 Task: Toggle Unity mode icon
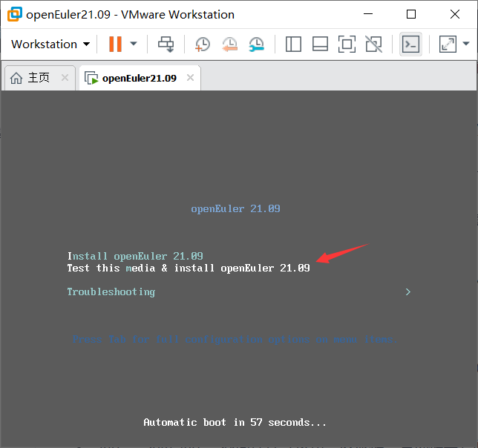(374, 45)
